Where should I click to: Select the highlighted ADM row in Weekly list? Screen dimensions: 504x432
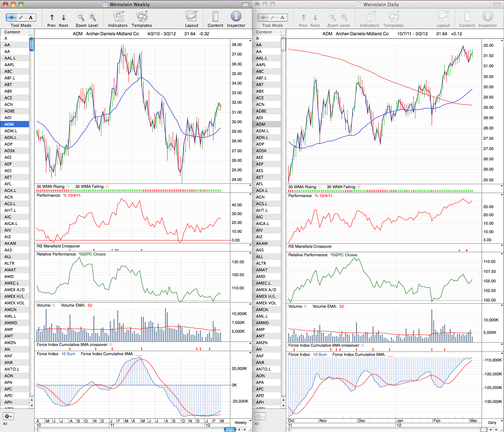pos(15,124)
